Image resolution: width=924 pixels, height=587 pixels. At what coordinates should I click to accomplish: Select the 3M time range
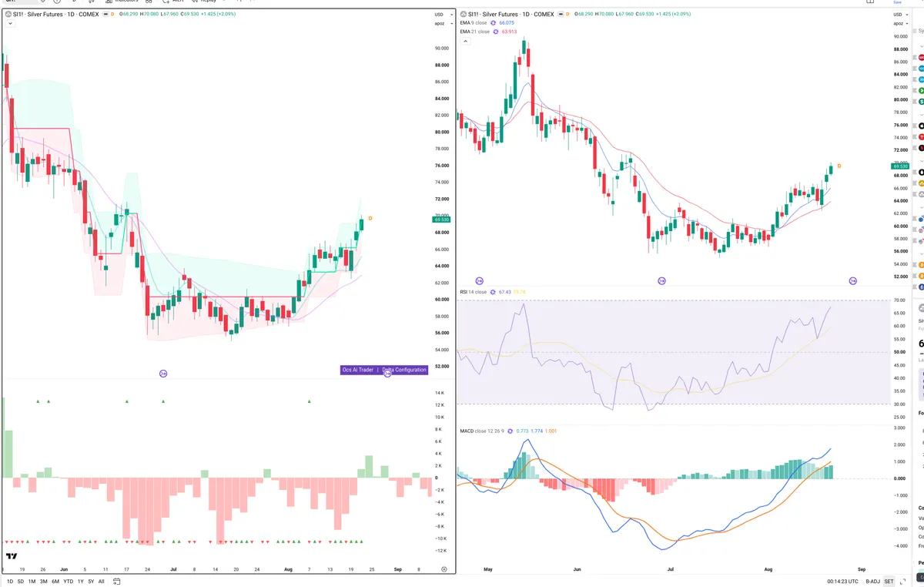click(x=44, y=582)
